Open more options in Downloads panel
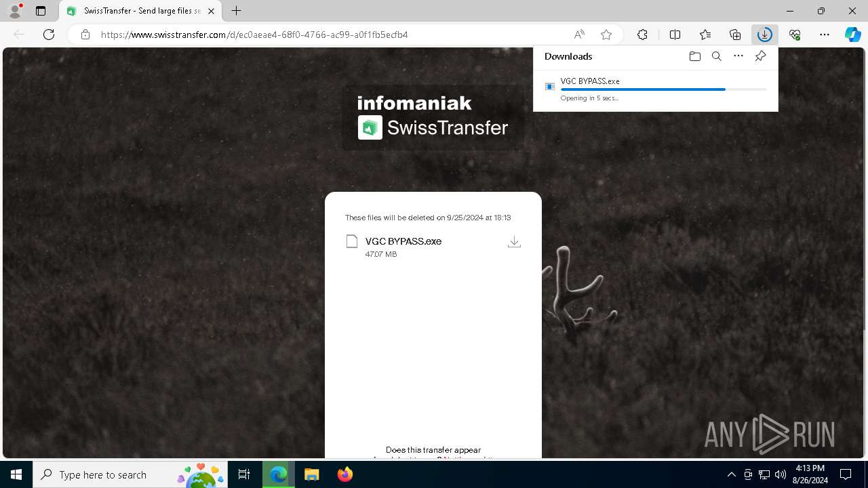The image size is (868, 488). pyautogui.click(x=738, y=56)
